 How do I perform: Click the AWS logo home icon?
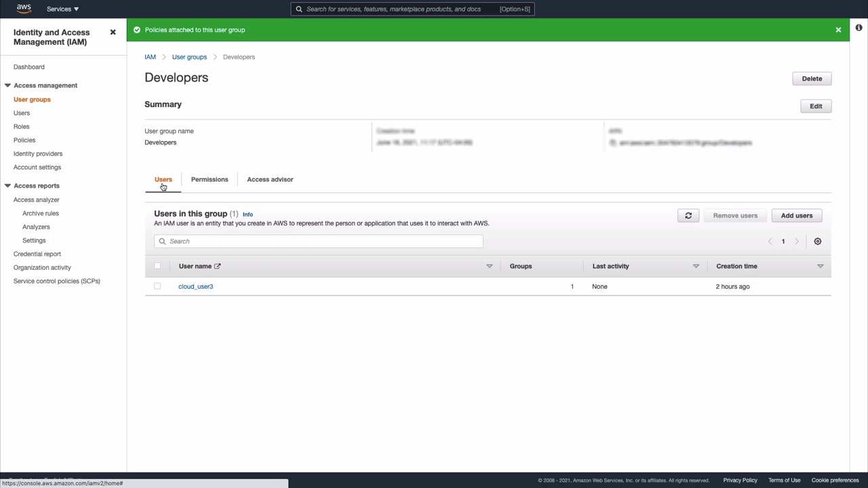(x=24, y=9)
